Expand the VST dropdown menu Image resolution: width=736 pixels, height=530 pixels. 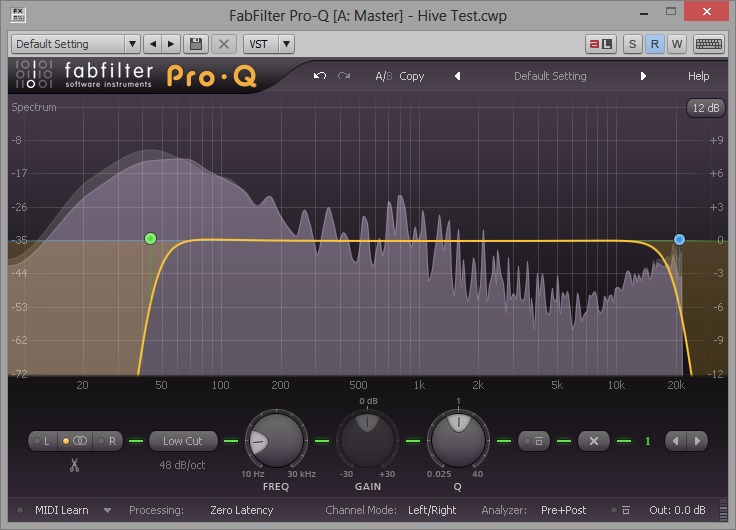click(x=271, y=44)
